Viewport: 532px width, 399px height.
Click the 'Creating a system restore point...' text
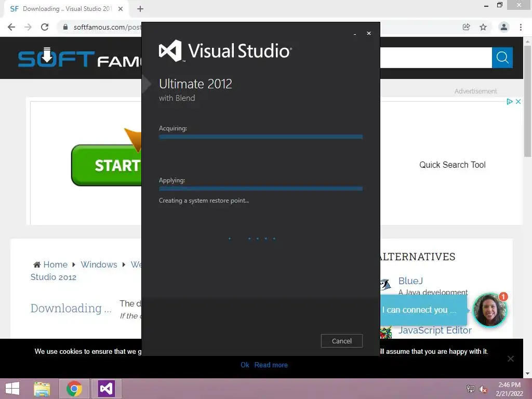point(204,201)
